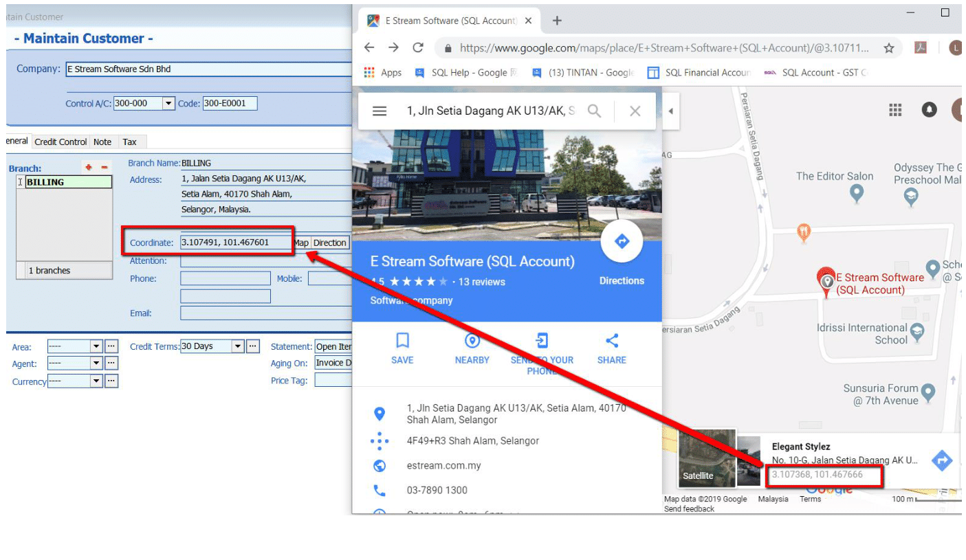Image resolution: width=966 pixels, height=560 pixels.
Task: Open the Tax tab
Action: [x=129, y=142]
